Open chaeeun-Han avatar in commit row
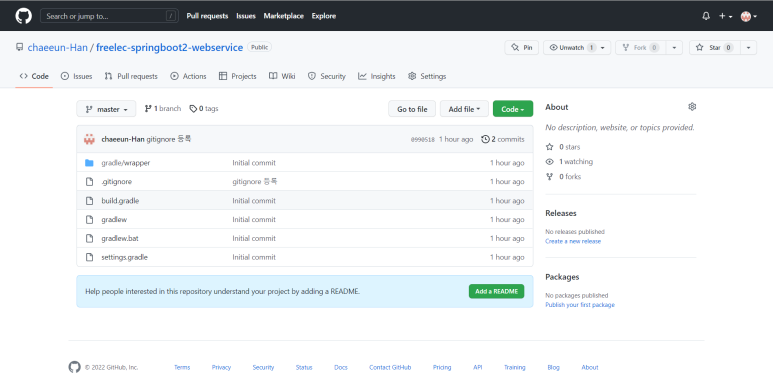Viewport: 773px width, 378px height. click(x=89, y=139)
